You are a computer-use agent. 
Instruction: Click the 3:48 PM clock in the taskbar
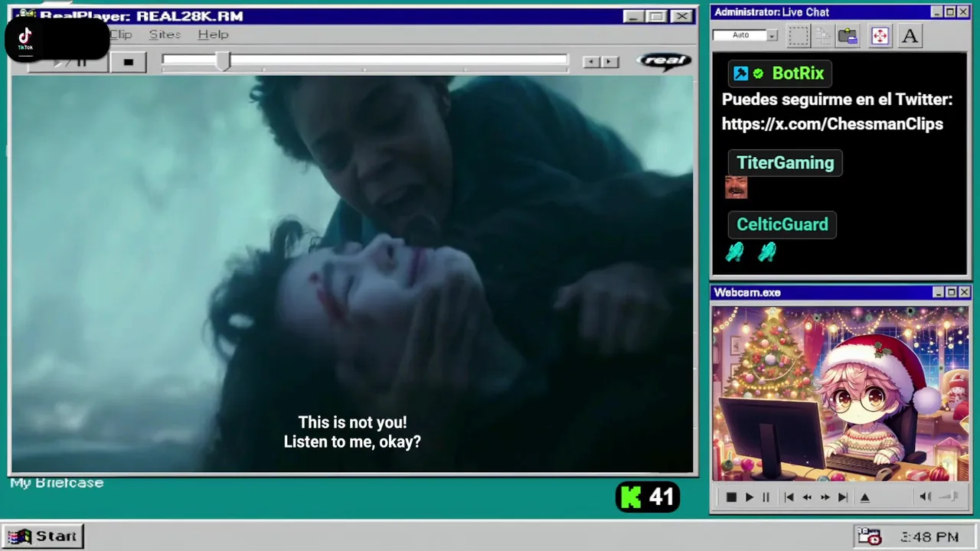tap(929, 537)
